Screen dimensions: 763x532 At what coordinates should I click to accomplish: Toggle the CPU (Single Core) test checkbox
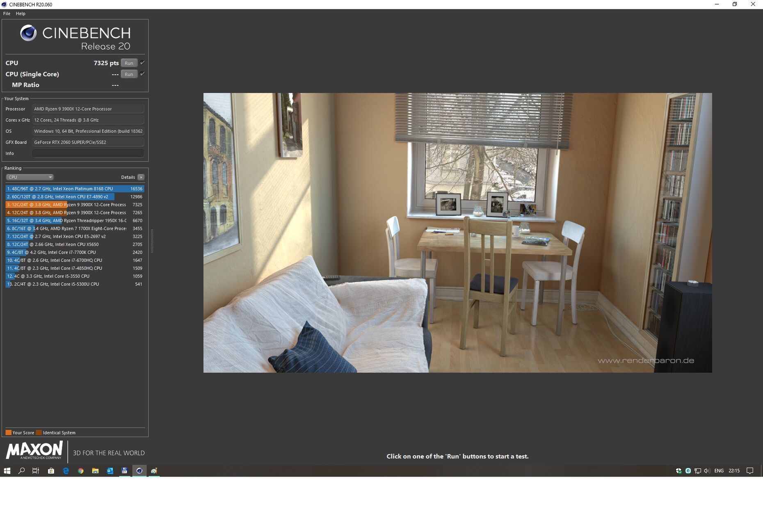click(142, 74)
